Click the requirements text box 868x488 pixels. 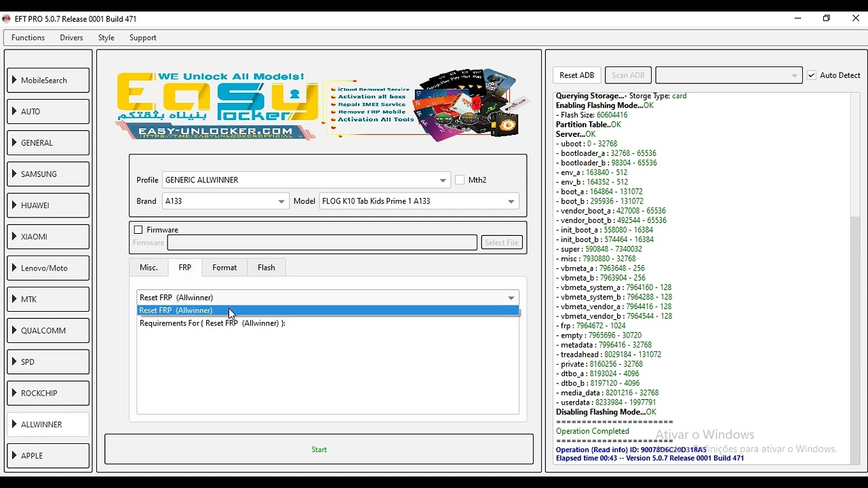328,365
